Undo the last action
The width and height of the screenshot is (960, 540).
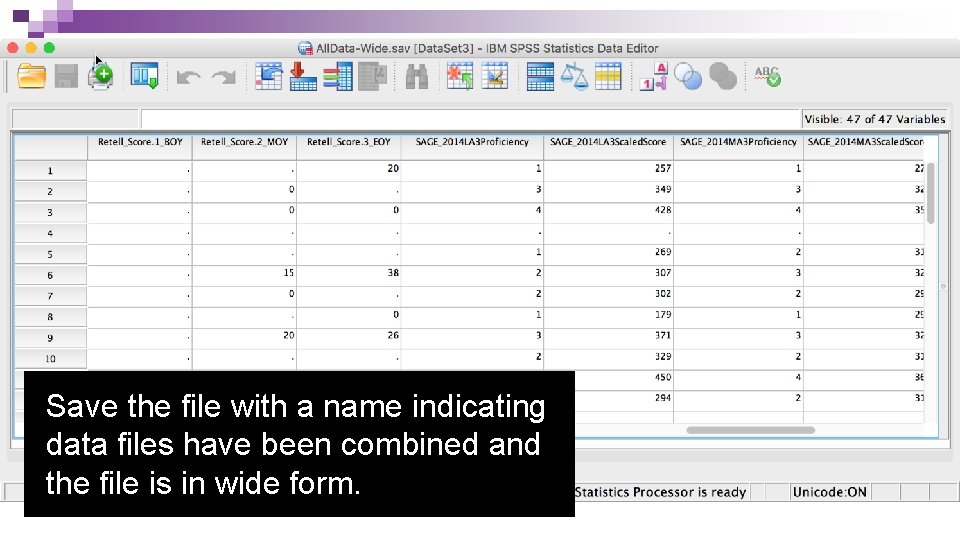tap(189, 77)
